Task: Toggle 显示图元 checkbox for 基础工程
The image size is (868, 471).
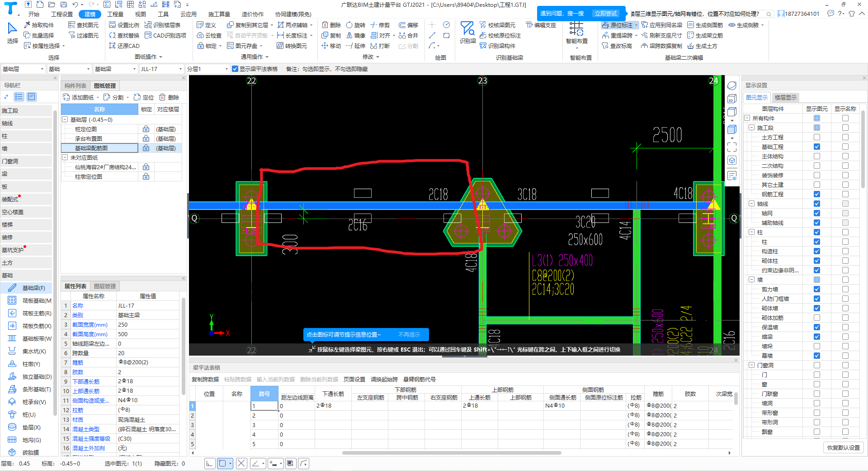Action: pyautogui.click(x=817, y=147)
